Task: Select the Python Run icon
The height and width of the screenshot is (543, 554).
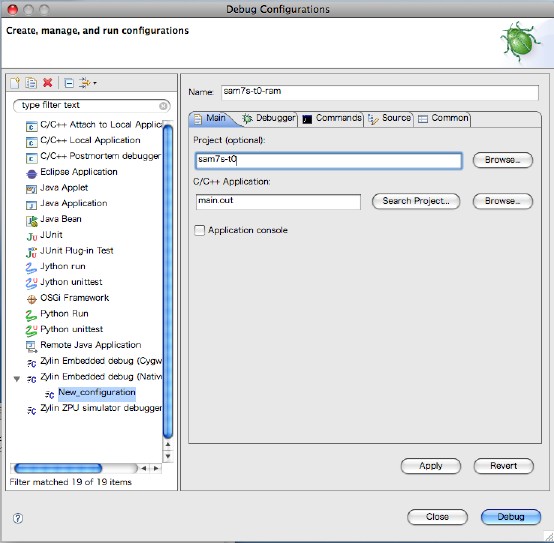Action: pyautogui.click(x=31, y=315)
